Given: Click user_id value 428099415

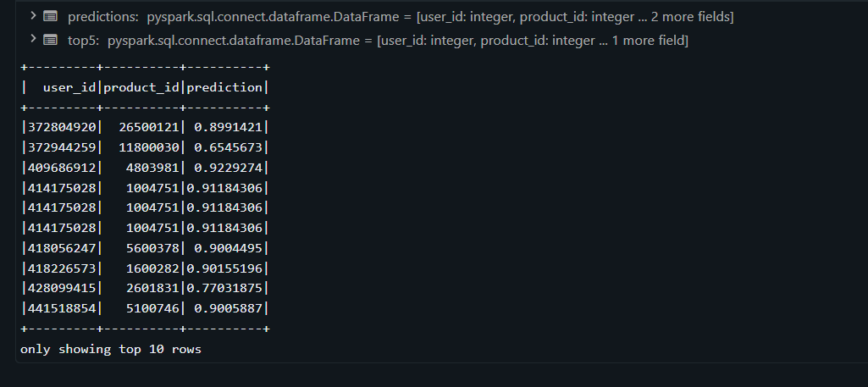Looking at the screenshot, I should 62,288.
